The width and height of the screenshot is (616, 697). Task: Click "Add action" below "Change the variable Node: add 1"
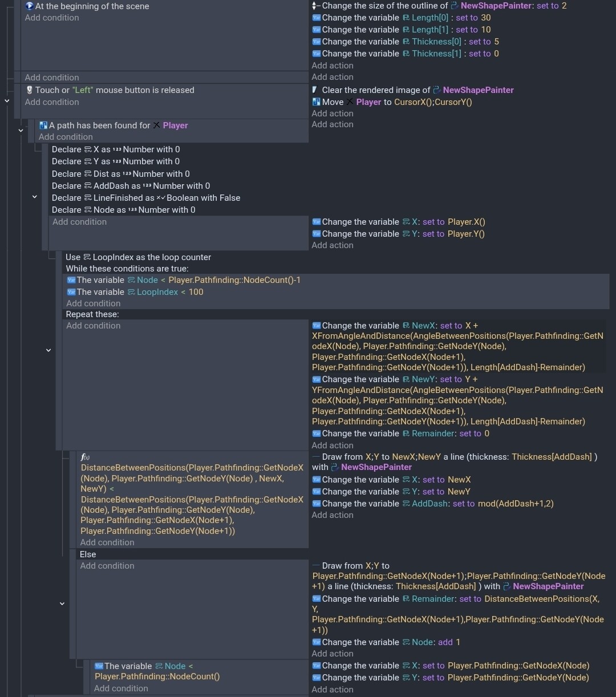coord(333,654)
